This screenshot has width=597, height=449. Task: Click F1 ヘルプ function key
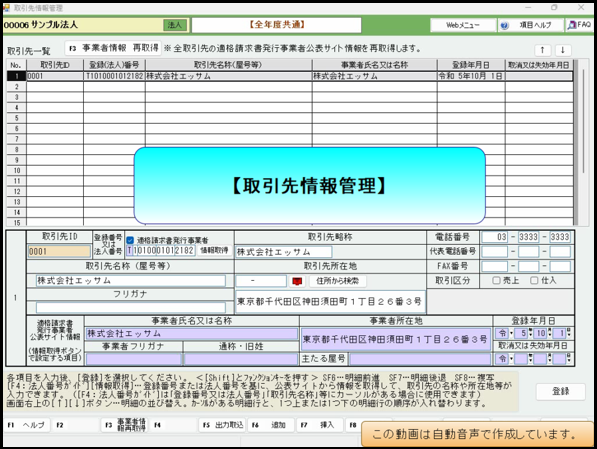[27, 425]
